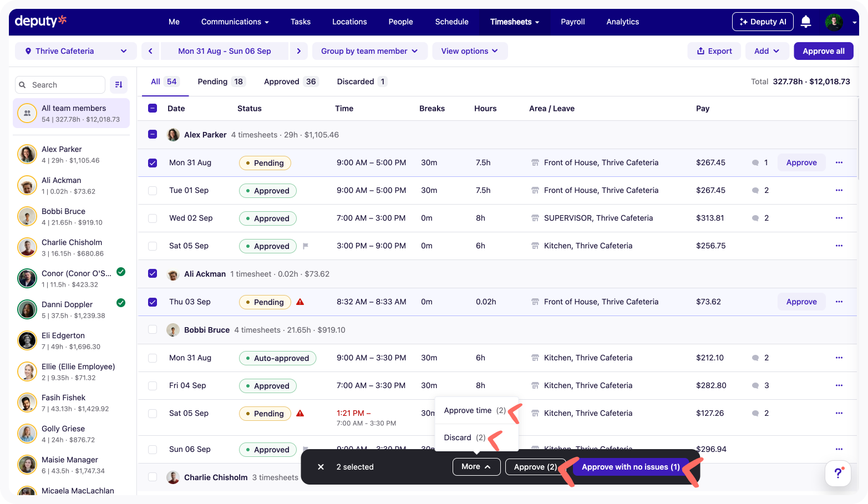Click Alex Parker's avatar in group header
Screen dimensions: 868x504
tap(173, 135)
